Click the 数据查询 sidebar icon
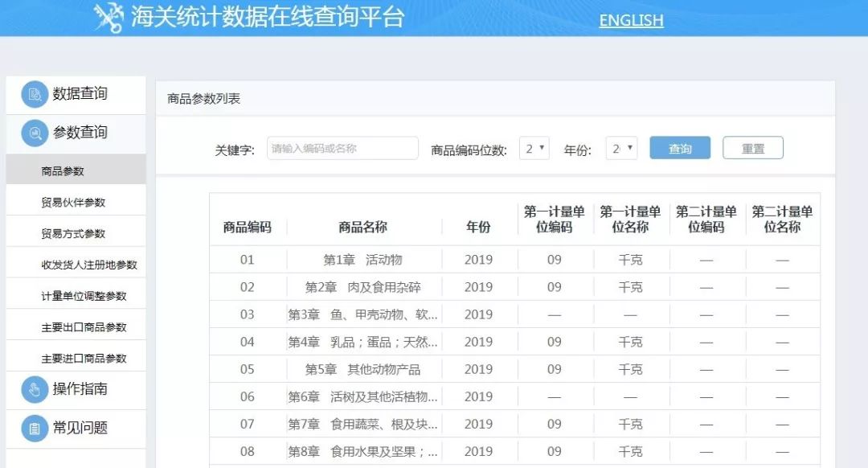Image resolution: width=868 pixels, height=468 pixels. pyautogui.click(x=34, y=94)
